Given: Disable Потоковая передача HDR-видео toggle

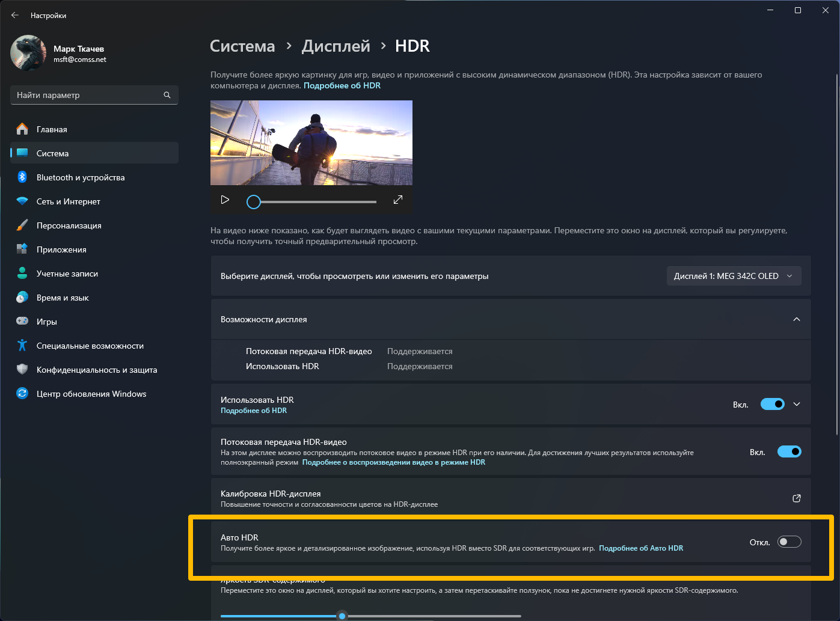Looking at the screenshot, I should (x=789, y=451).
